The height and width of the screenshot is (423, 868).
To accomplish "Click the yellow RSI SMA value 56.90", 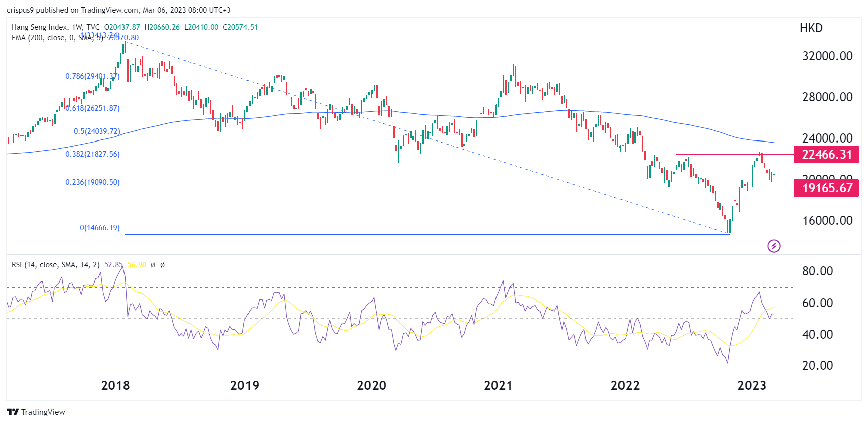I will tap(137, 265).
